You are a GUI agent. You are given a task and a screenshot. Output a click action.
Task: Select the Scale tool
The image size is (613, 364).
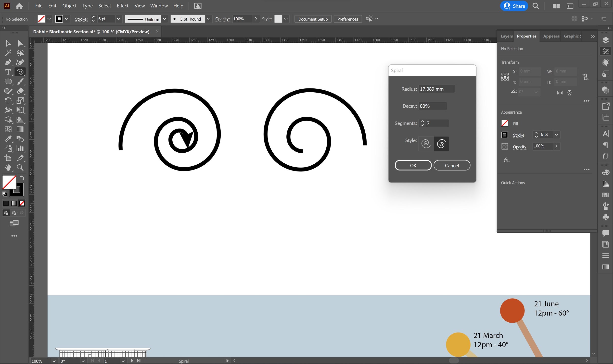click(x=20, y=101)
